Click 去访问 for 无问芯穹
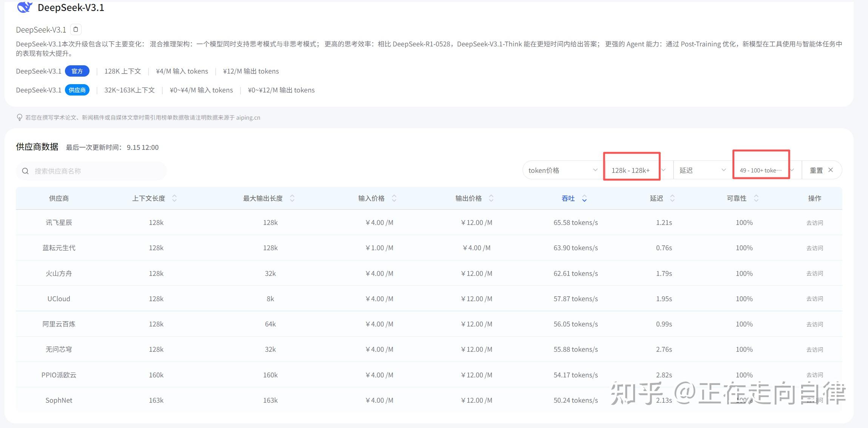The width and height of the screenshot is (868, 428). coord(814,349)
